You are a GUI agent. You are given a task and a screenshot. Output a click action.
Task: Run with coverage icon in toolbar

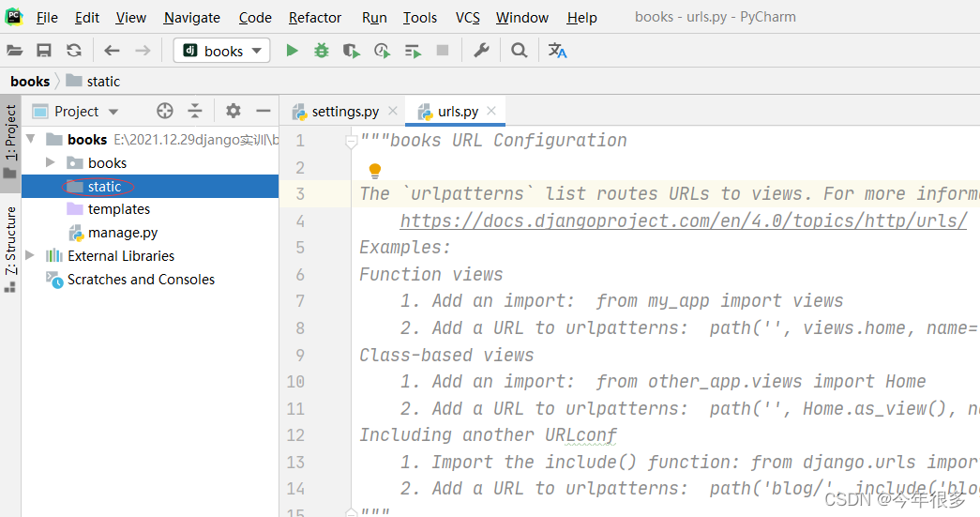point(352,51)
